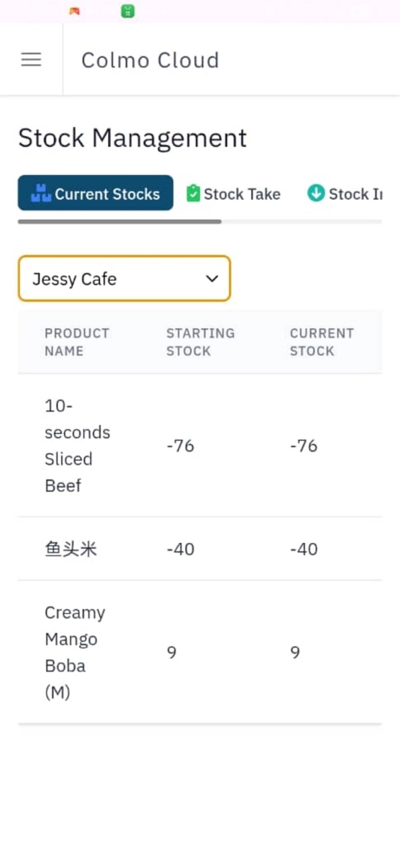Tap the green status bar notification icon
Viewport: 400px width, 868px height.
coord(128,11)
